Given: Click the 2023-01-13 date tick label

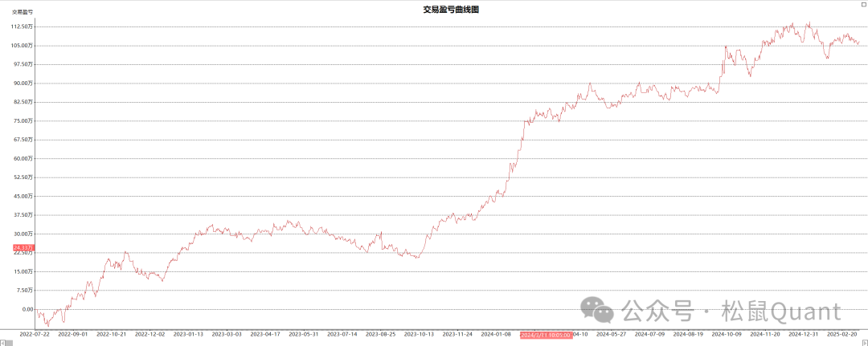Looking at the screenshot, I should pyautogui.click(x=188, y=334).
